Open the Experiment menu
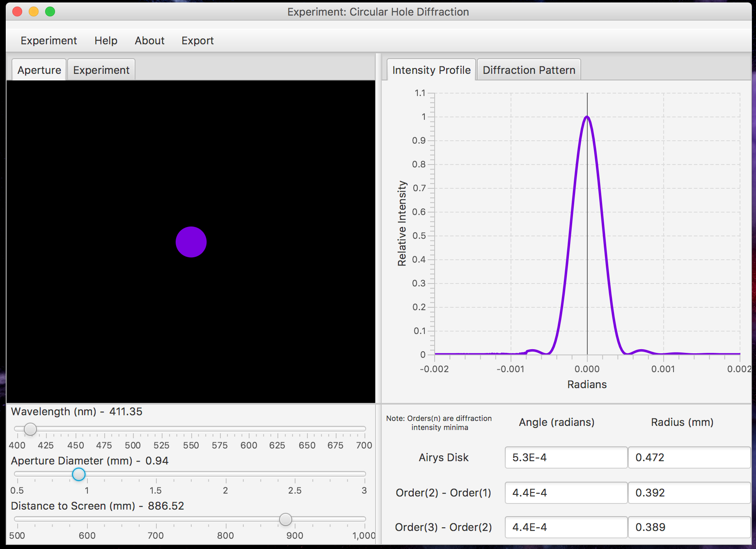The height and width of the screenshot is (549, 756). coord(49,41)
